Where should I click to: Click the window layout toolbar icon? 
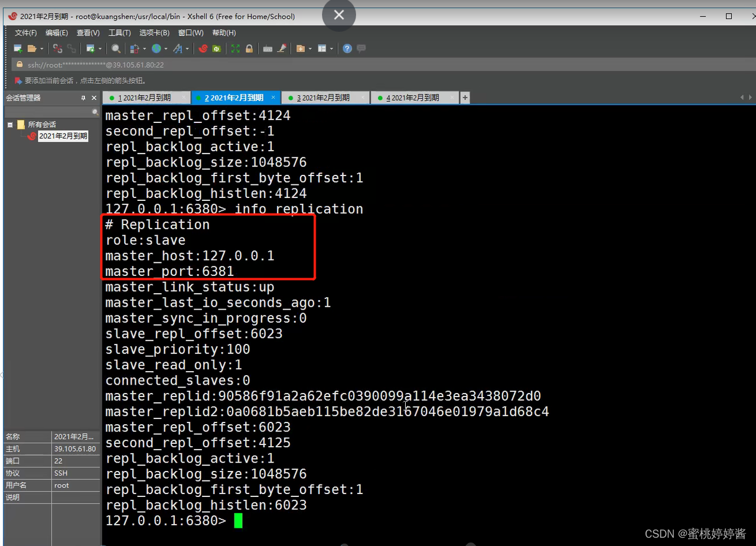coord(322,48)
